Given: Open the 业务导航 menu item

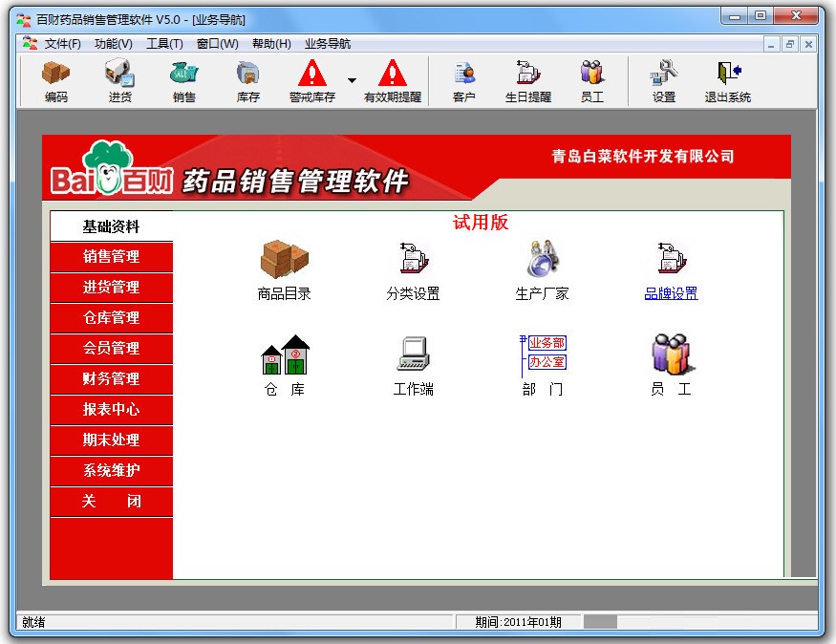Looking at the screenshot, I should tap(328, 44).
